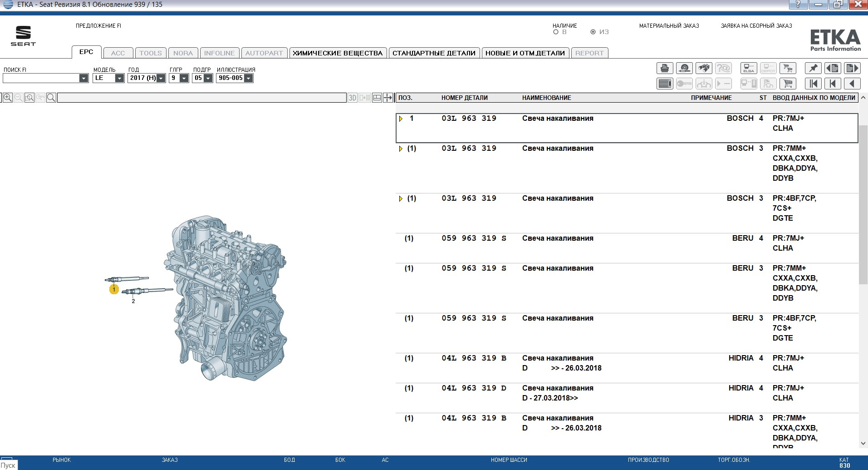Select the binoculars search icon

click(x=704, y=68)
